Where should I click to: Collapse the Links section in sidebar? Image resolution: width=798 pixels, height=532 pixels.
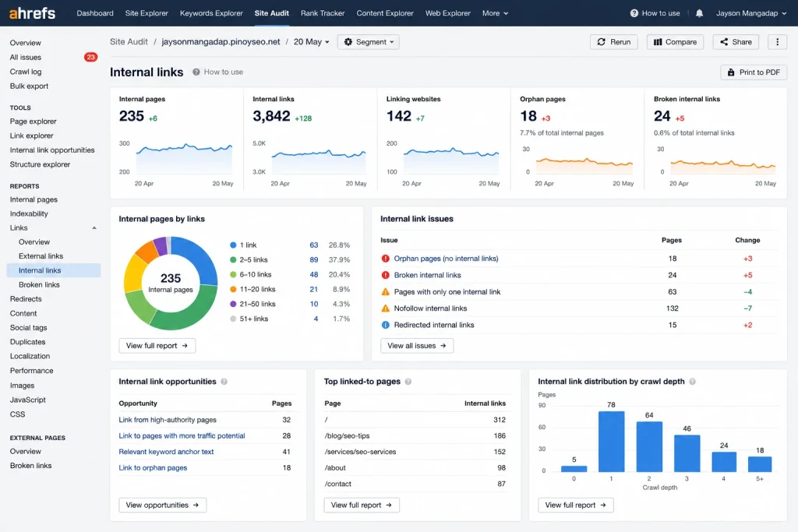pyautogui.click(x=94, y=228)
